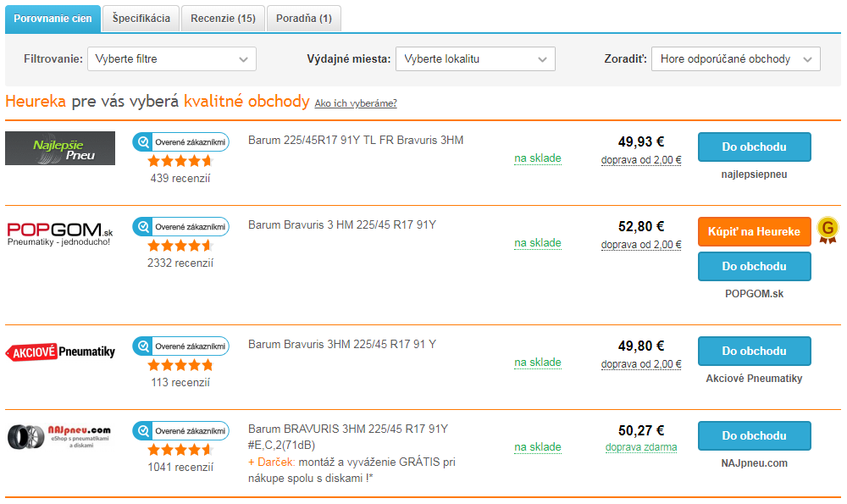Expand the Výdajné miesta locality dropdown
Image resolution: width=847 pixels, height=504 pixels.
click(x=475, y=59)
